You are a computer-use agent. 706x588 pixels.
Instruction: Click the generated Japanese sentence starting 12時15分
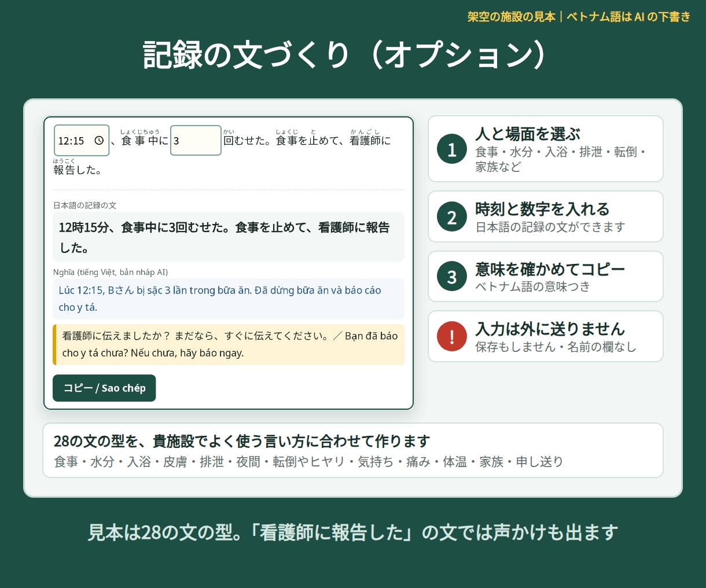229,237
